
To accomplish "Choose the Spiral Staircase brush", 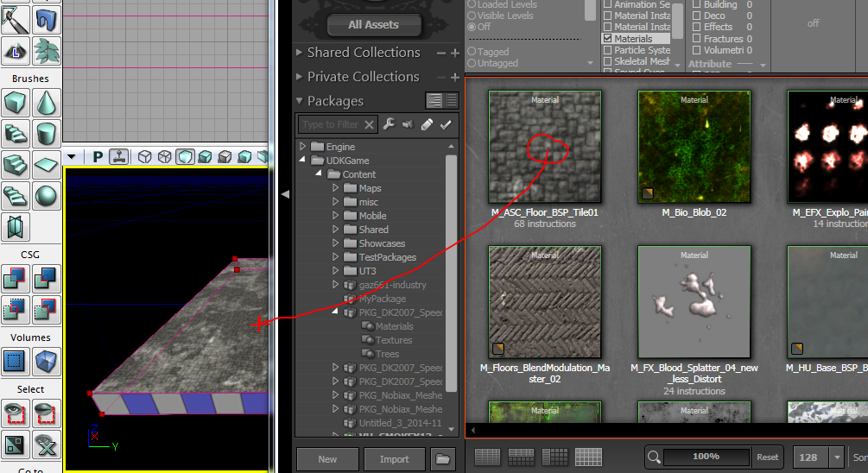I will coord(16,196).
